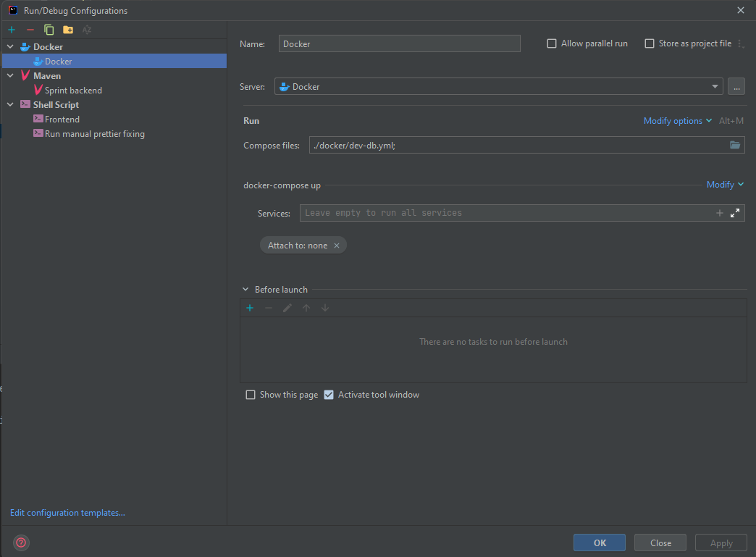The height and width of the screenshot is (557, 756).
Task: Browse for compose files via folder icon
Action: click(735, 145)
